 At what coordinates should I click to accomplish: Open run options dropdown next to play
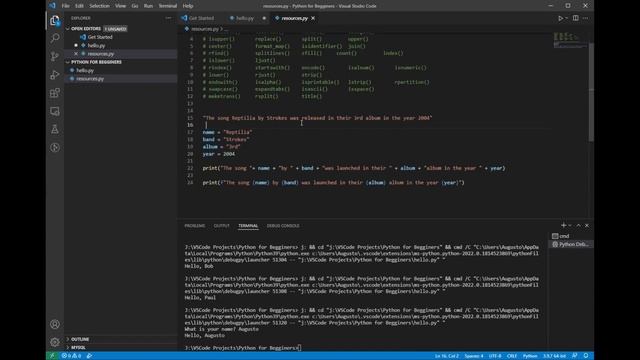(567, 18)
